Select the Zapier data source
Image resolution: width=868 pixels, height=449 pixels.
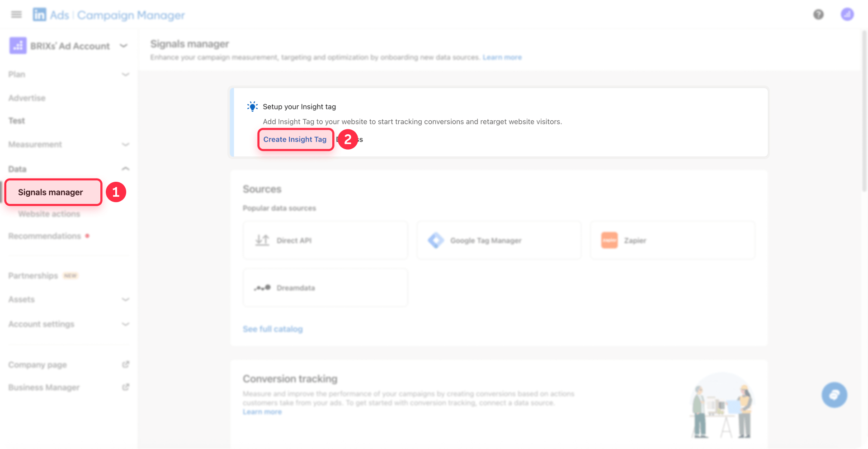click(672, 240)
